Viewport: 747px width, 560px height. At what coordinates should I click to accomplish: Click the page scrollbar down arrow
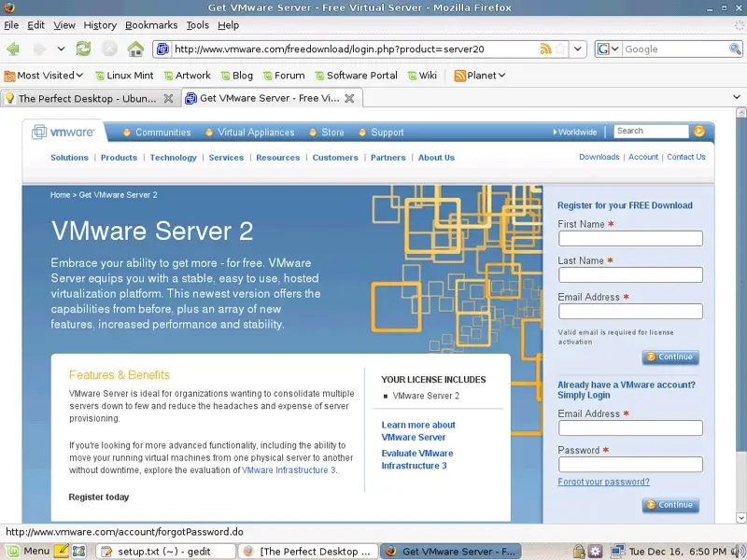[740, 517]
